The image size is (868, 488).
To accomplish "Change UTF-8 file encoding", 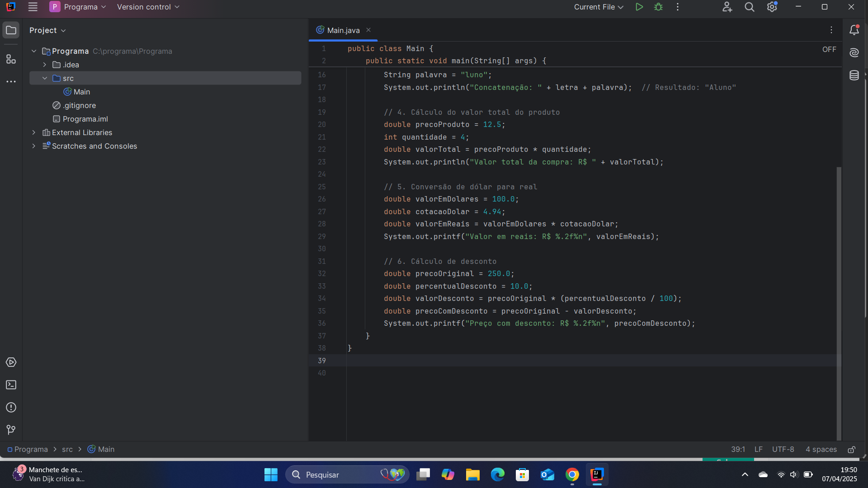I will 783,450.
